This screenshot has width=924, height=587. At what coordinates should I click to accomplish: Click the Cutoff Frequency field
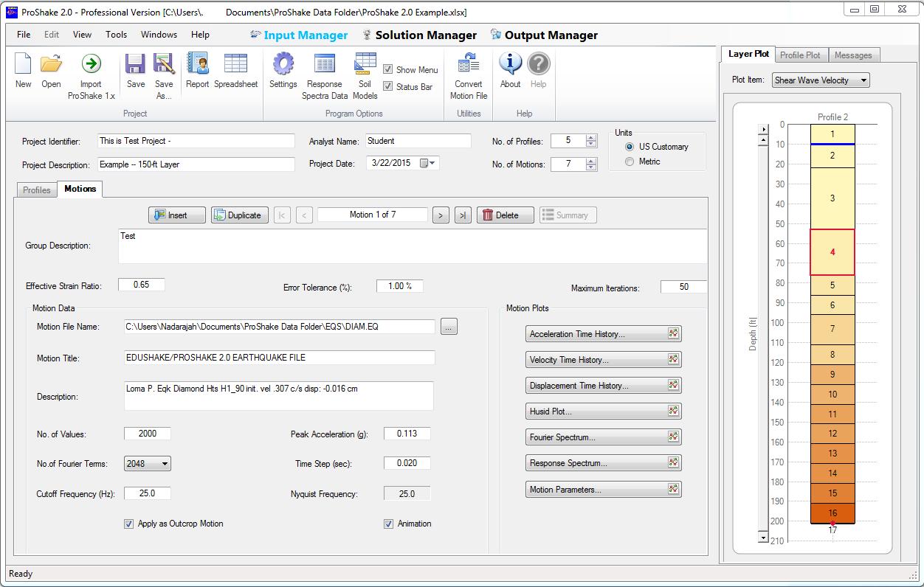148,493
